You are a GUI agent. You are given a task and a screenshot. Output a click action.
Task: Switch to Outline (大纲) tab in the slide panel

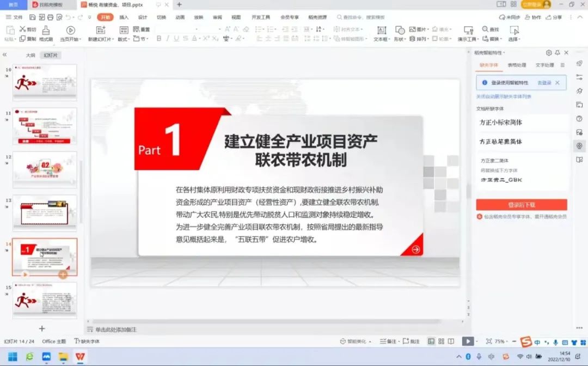pyautogui.click(x=30, y=56)
